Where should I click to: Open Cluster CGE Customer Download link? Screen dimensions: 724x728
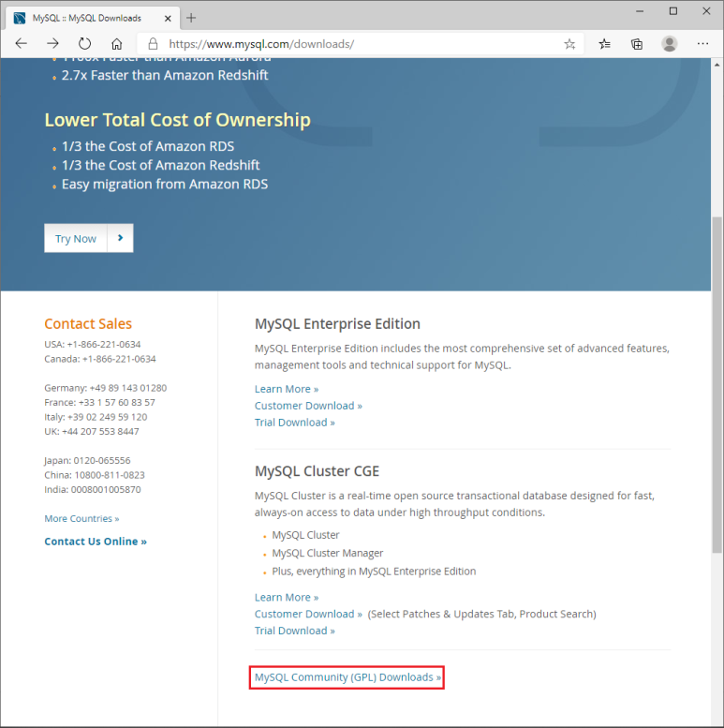tap(308, 615)
